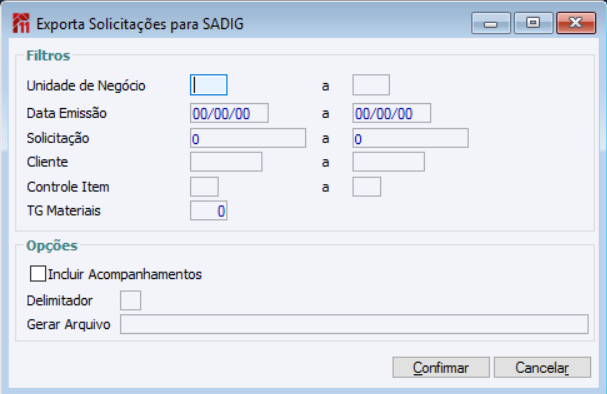Confirm the export with Confirmar button
This screenshot has height=394, width=607.
pyautogui.click(x=441, y=367)
